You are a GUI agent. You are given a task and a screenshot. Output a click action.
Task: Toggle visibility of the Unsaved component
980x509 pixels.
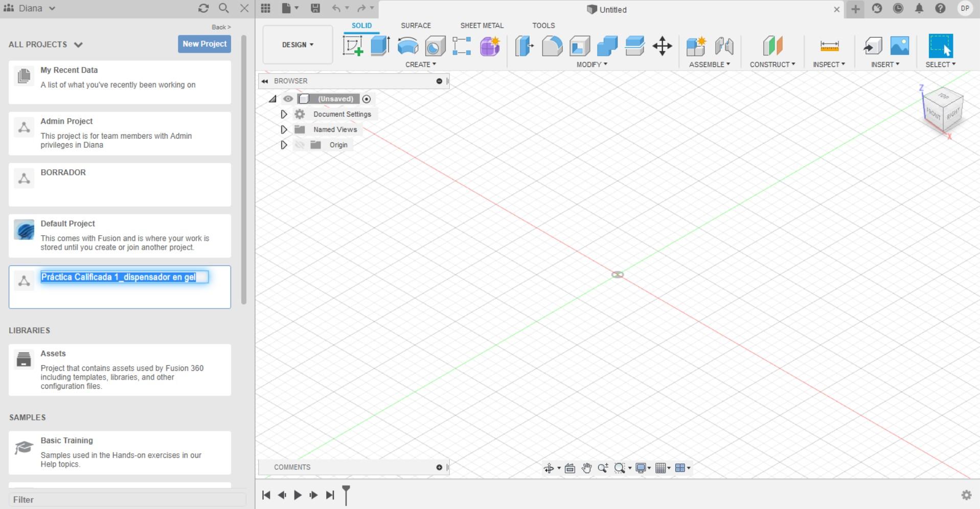(288, 99)
